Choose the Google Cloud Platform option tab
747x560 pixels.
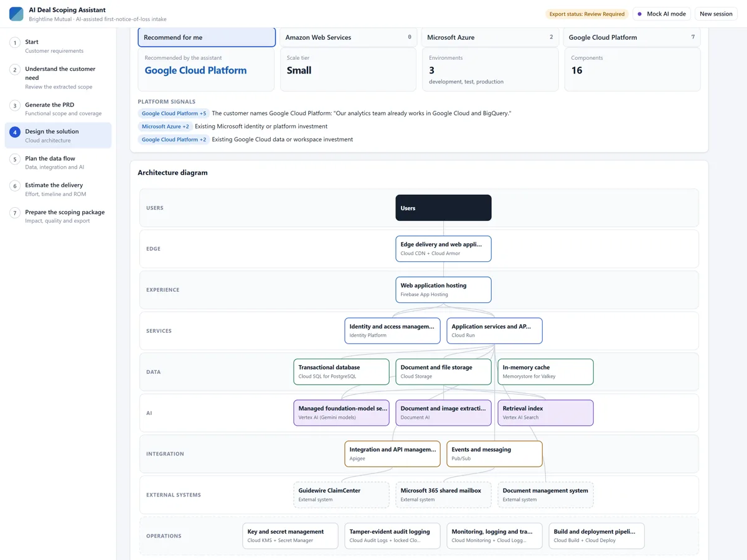pyautogui.click(x=632, y=37)
